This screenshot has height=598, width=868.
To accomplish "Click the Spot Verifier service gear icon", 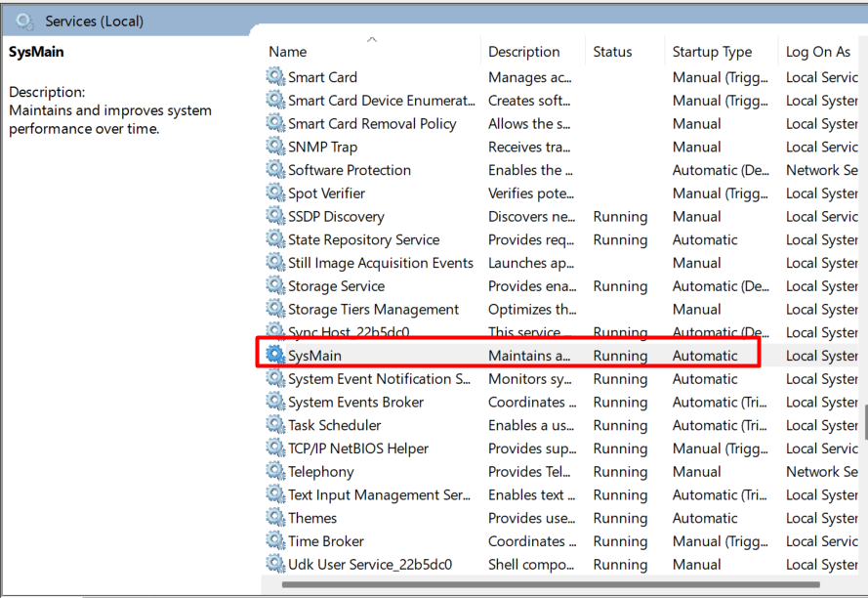I will pyautogui.click(x=273, y=192).
